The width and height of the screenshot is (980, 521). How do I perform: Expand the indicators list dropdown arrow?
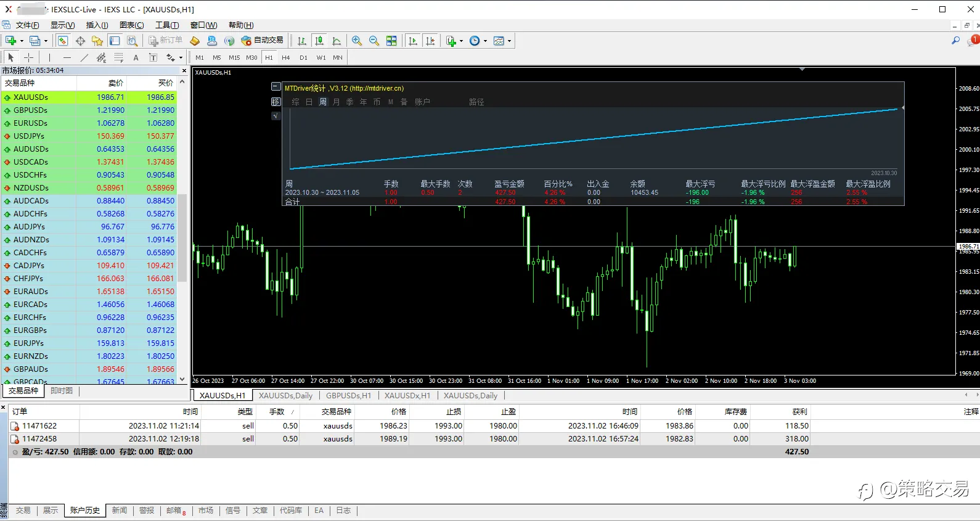(461, 41)
